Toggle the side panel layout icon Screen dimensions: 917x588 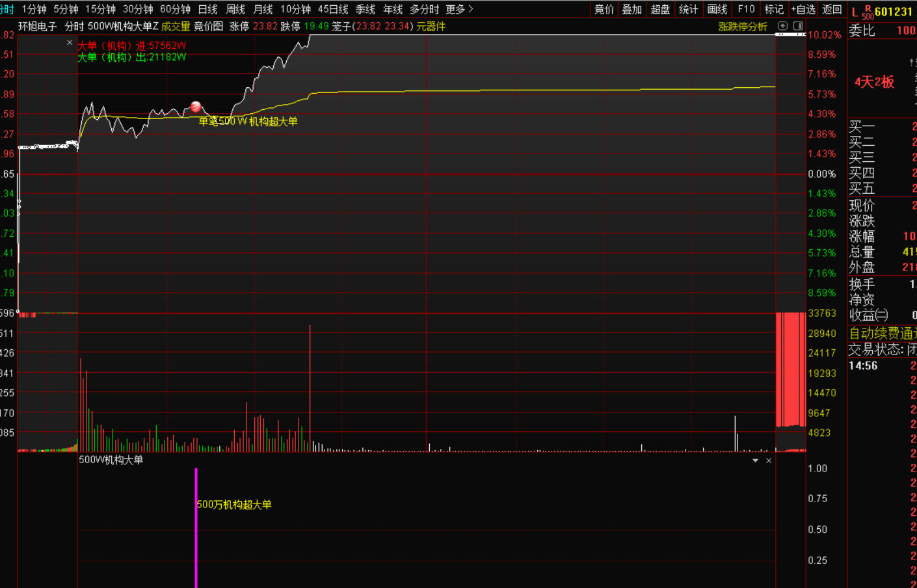(x=798, y=26)
